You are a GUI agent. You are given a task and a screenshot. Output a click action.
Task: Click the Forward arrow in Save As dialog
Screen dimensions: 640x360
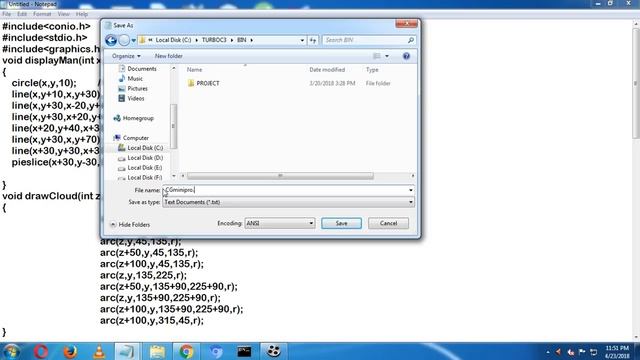124,40
